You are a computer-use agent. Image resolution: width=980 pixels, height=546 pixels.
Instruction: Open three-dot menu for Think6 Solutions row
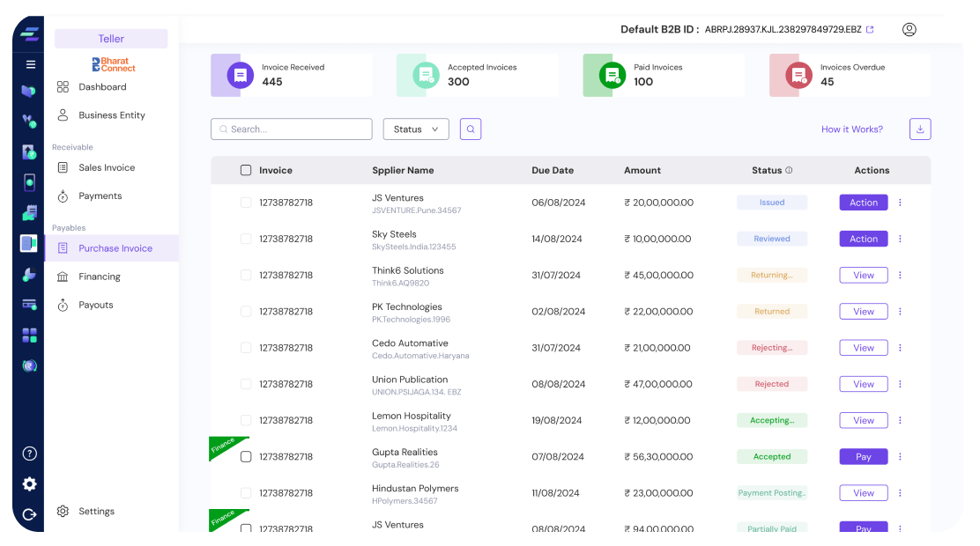[900, 276]
